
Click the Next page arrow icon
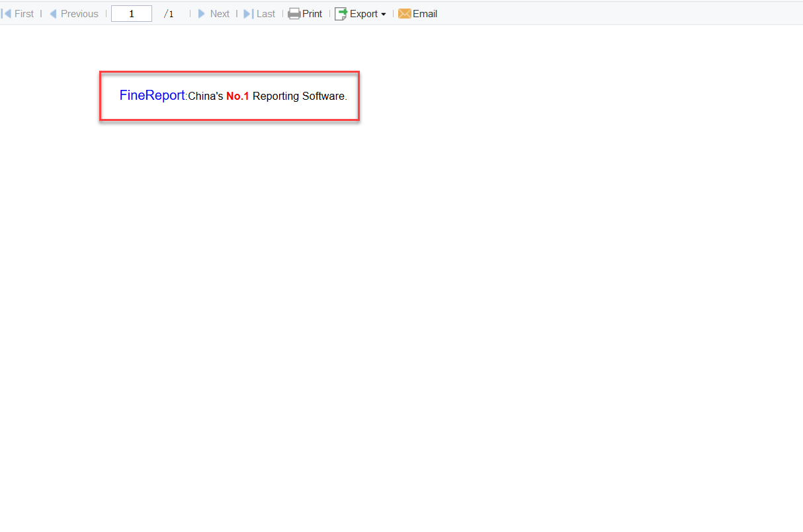tap(200, 13)
